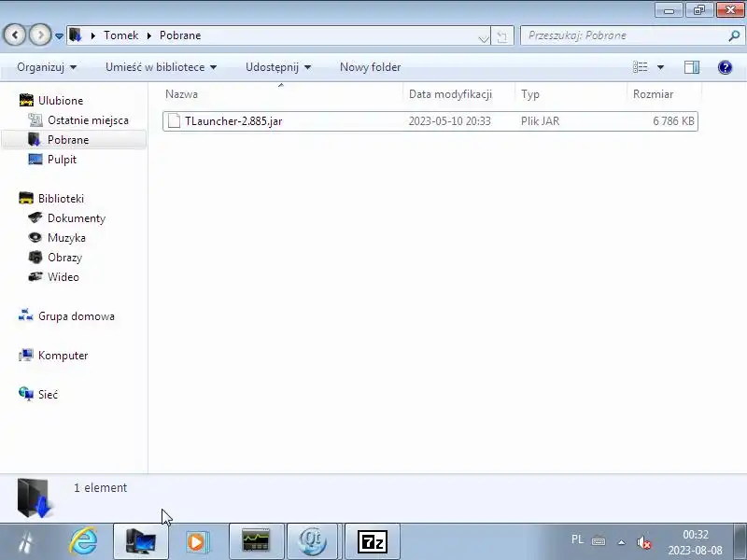Click the Sieć network icon

coord(26,393)
